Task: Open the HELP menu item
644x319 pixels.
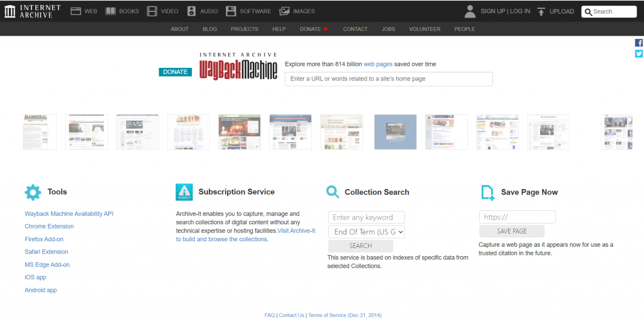Action: (x=279, y=29)
